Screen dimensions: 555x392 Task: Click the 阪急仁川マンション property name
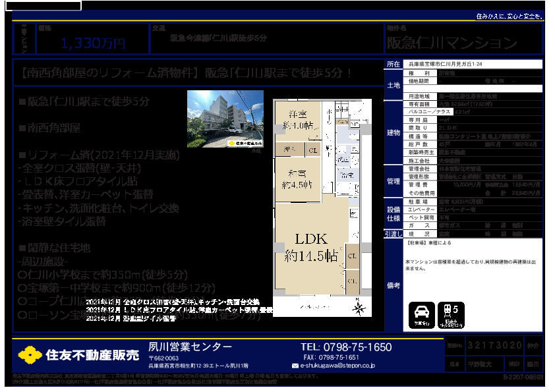click(451, 43)
